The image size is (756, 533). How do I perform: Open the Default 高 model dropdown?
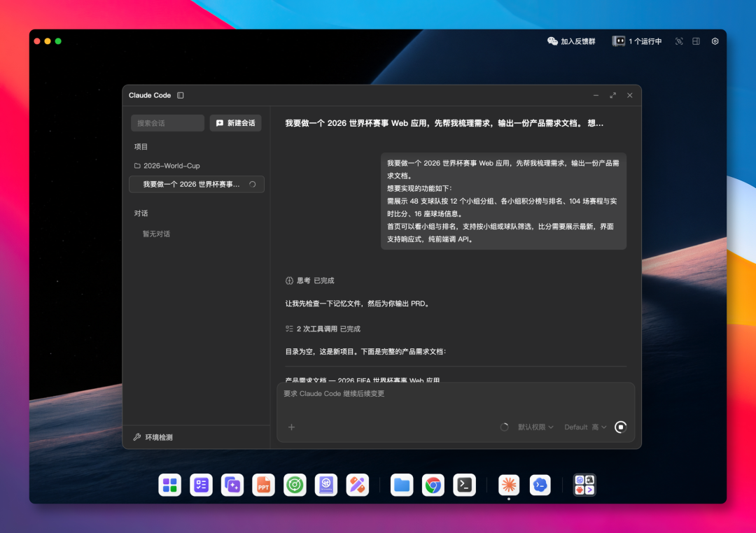585,427
